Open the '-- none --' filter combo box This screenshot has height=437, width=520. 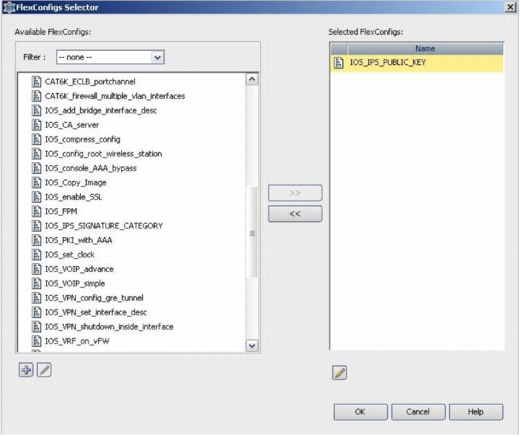(110, 58)
